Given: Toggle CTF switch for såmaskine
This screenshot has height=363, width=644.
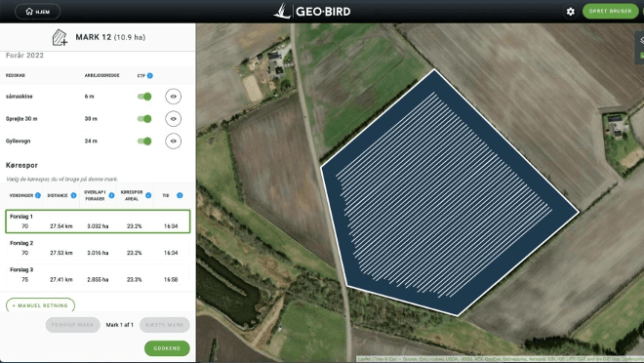Looking at the screenshot, I should [144, 97].
